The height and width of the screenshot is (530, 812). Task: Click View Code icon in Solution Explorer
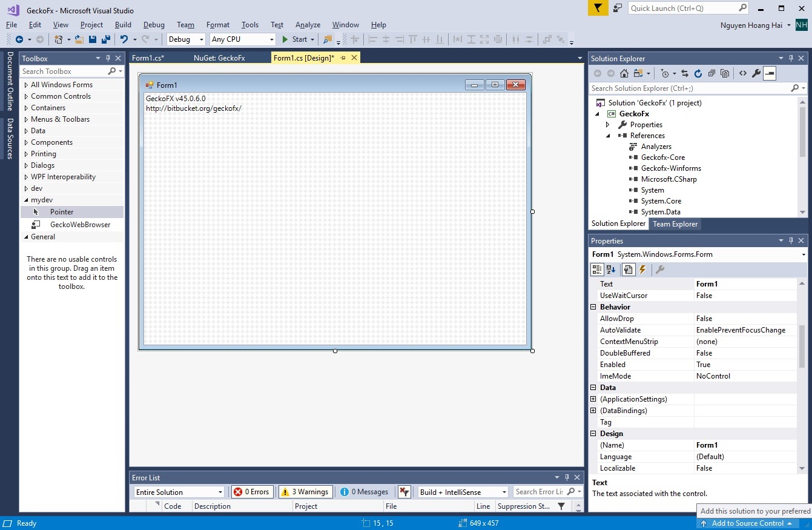(x=742, y=73)
